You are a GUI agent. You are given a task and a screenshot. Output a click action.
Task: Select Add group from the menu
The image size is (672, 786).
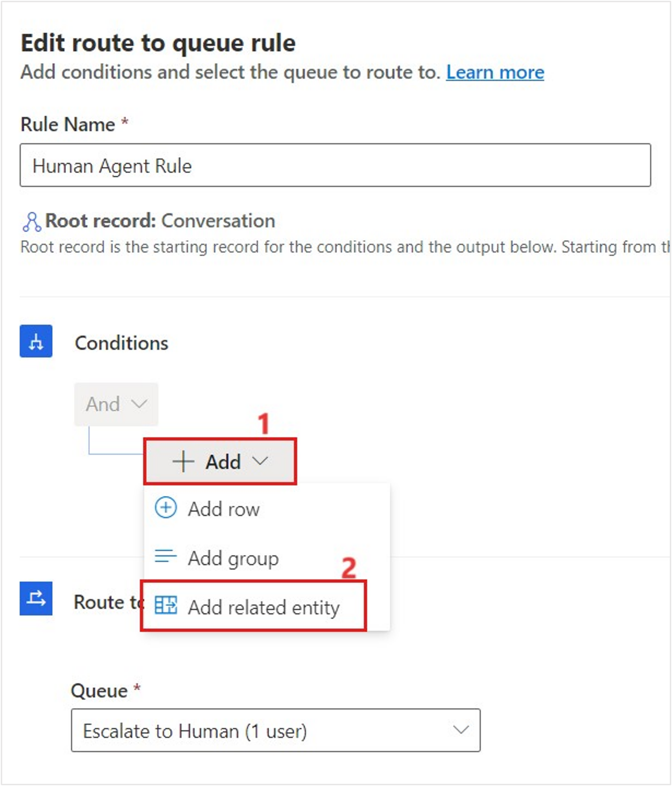[267, 558]
